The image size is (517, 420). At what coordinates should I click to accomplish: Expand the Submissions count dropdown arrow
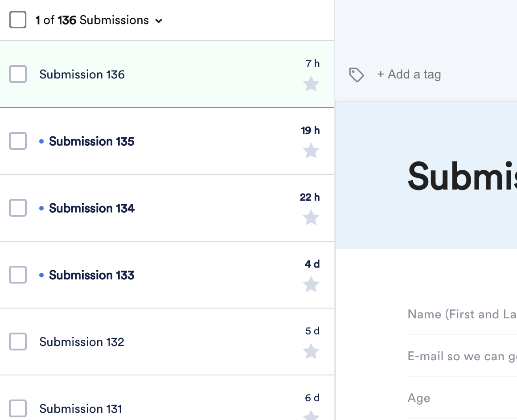click(x=159, y=21)
